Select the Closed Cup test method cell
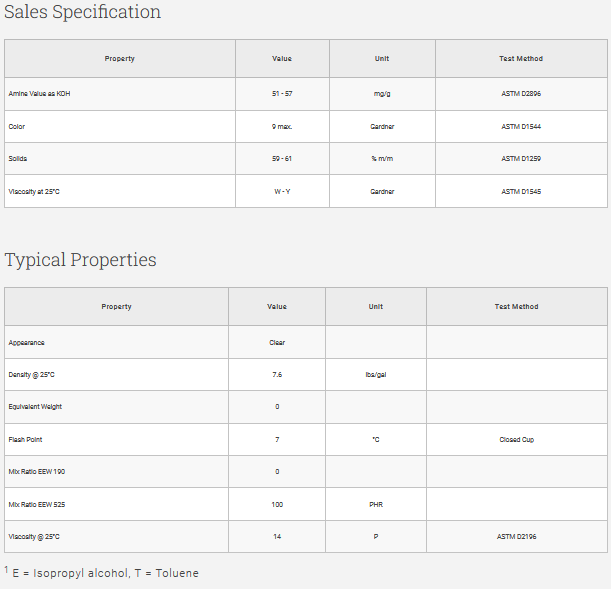This screenshot has height=589, width=611. click(x=516, y=439)
